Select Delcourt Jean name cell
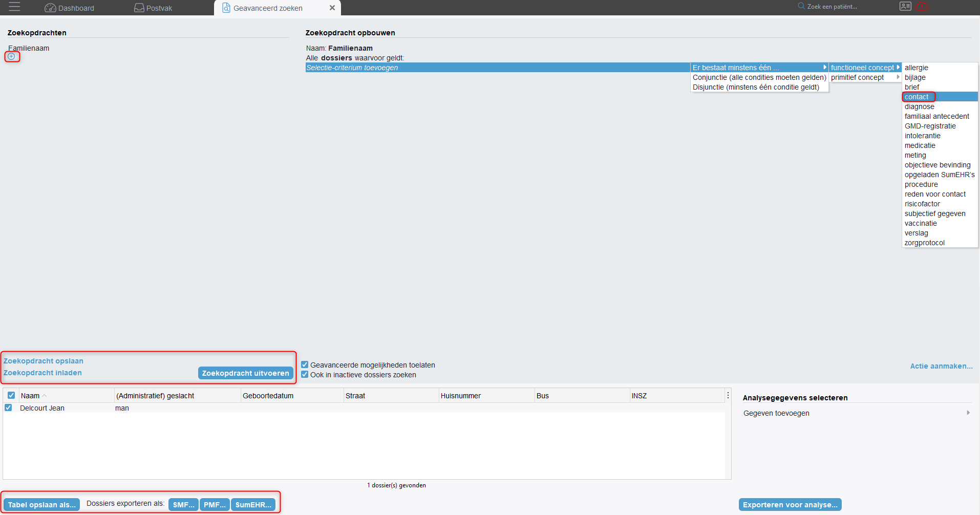Image resolution: width=980 pixels, height=515 pixels. (x=42, y=408)
